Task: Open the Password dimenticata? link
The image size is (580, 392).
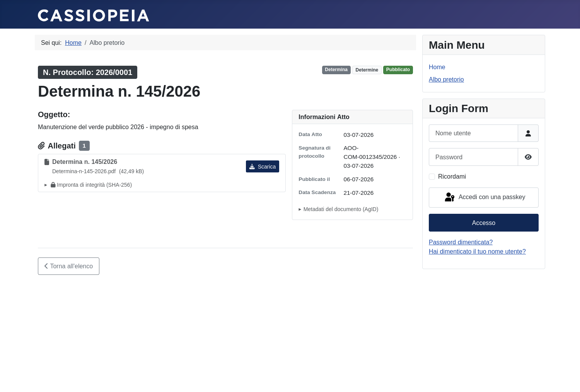Action: (461, 242)
